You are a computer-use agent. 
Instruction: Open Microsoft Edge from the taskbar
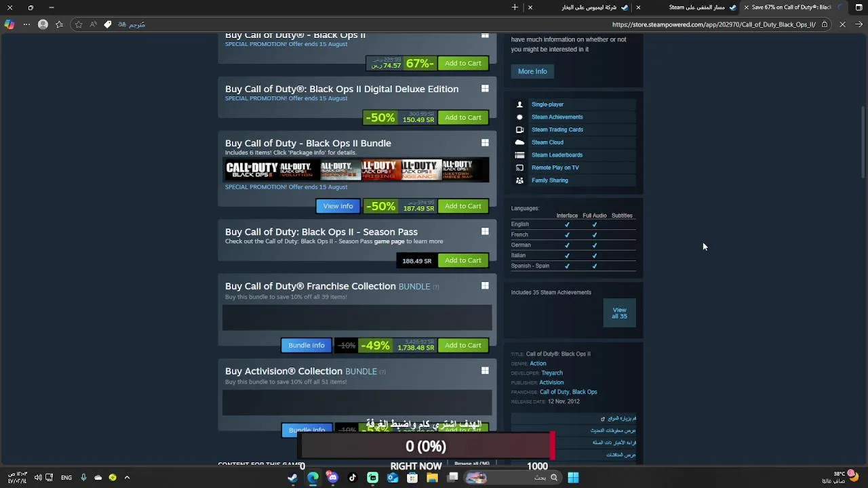point(313,477)
